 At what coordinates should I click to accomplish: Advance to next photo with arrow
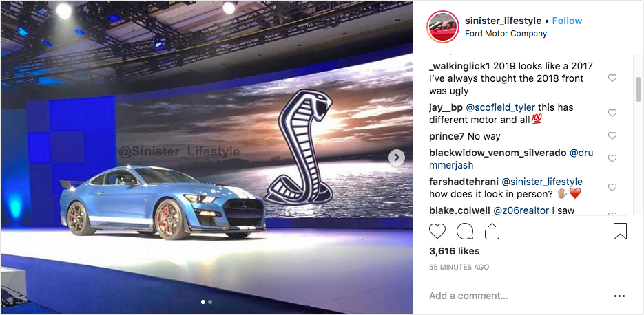tap(396, 157)
